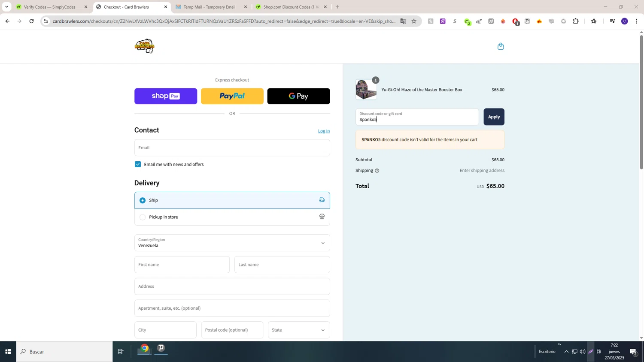Image resolution: width=644 pixels, height=362 pixels.
Task: Click the booster box product thumbnail
Action: tap(366, 90)
